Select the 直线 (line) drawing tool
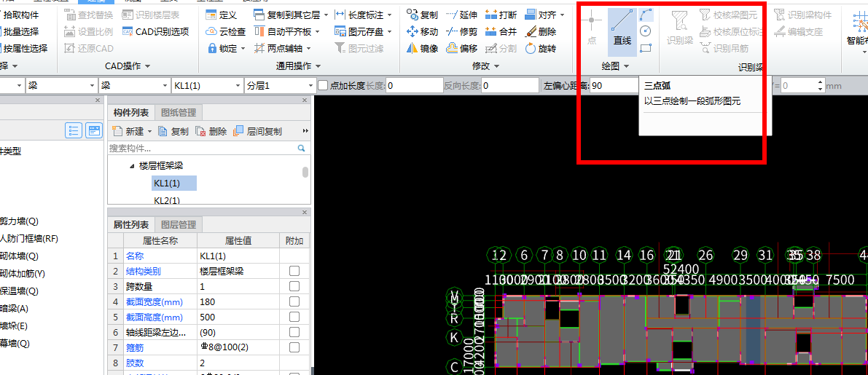Image resolution: width=868 pixels, height=375 pixels. point(622,33)
